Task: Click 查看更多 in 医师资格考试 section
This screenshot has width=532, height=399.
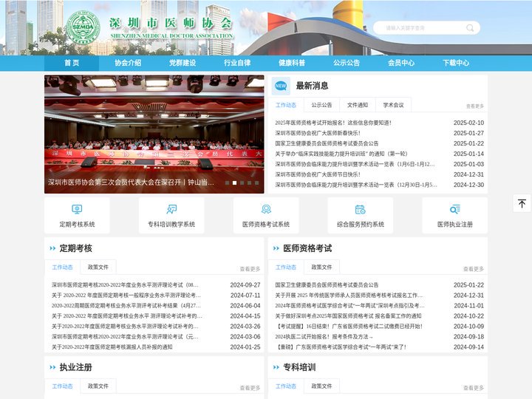Action: (x=474, y=269)
